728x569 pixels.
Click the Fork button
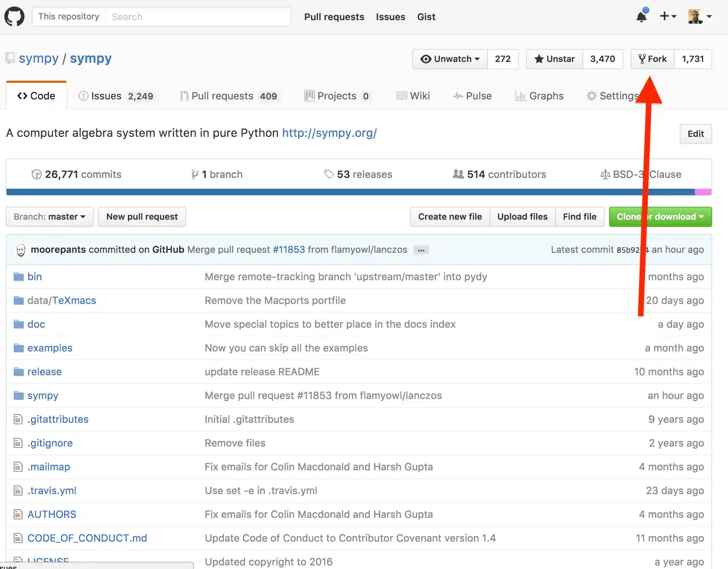tap(653, 59)
